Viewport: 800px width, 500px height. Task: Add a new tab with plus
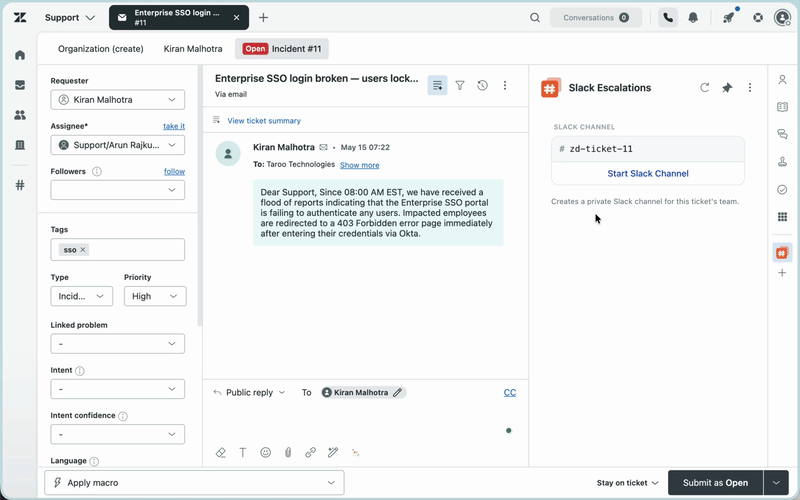[x=263, y=18]
